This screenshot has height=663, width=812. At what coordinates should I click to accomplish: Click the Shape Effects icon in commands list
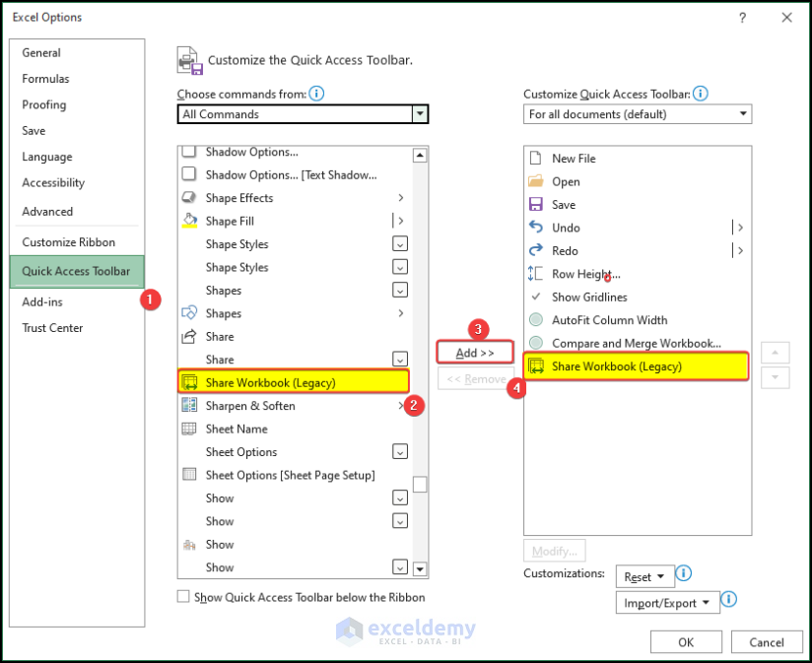pyautogui.click(x=189, y=198)
